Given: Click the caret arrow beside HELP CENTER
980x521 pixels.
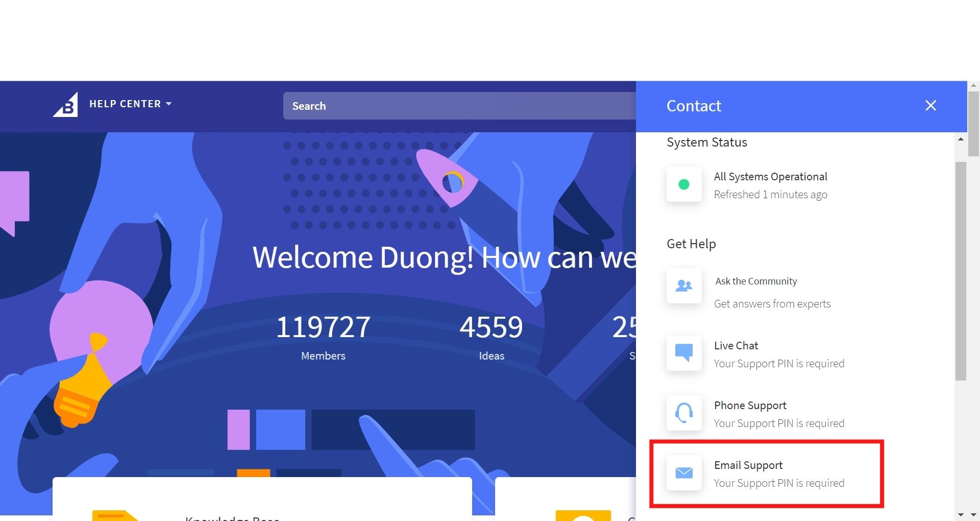Looking at the screenshot, I should pos(169,104).
